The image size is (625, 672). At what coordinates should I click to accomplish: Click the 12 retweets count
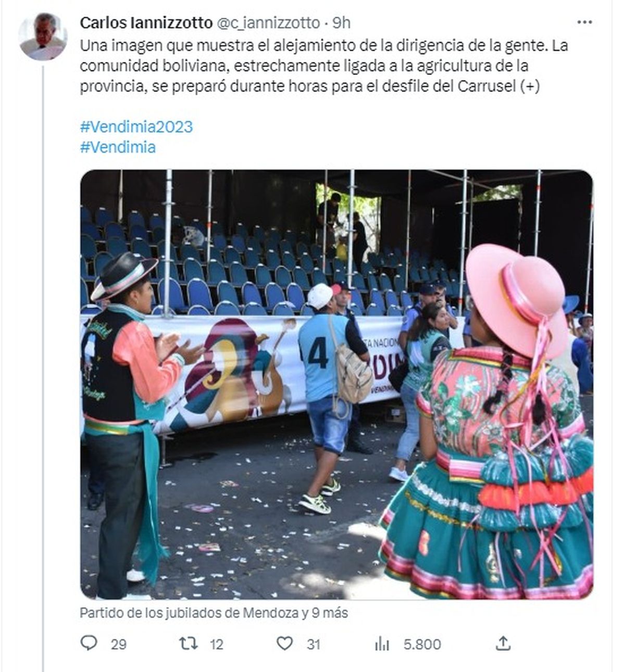point(216,644)
